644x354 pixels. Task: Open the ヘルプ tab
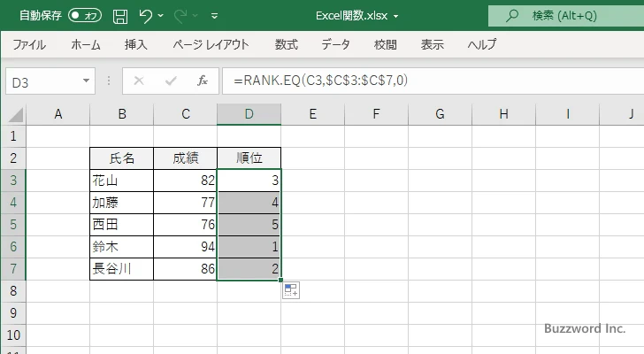[x=482, y=44]
